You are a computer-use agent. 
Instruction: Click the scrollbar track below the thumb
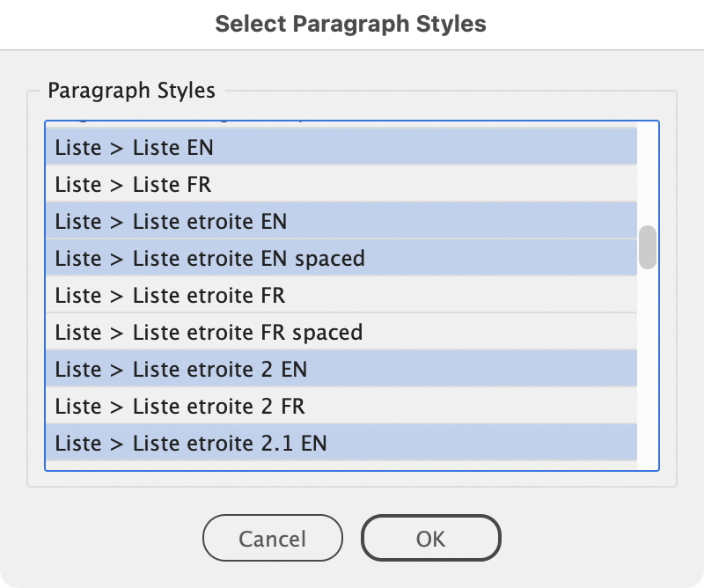click(x=648, y=370)
